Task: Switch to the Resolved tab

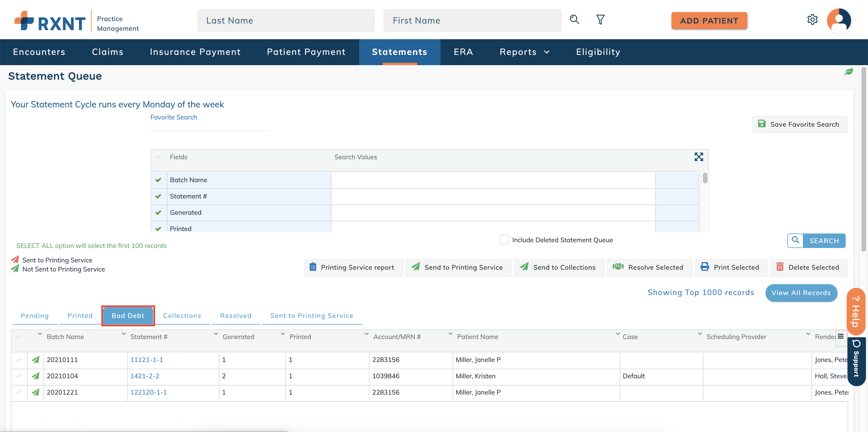Action: 235,316
